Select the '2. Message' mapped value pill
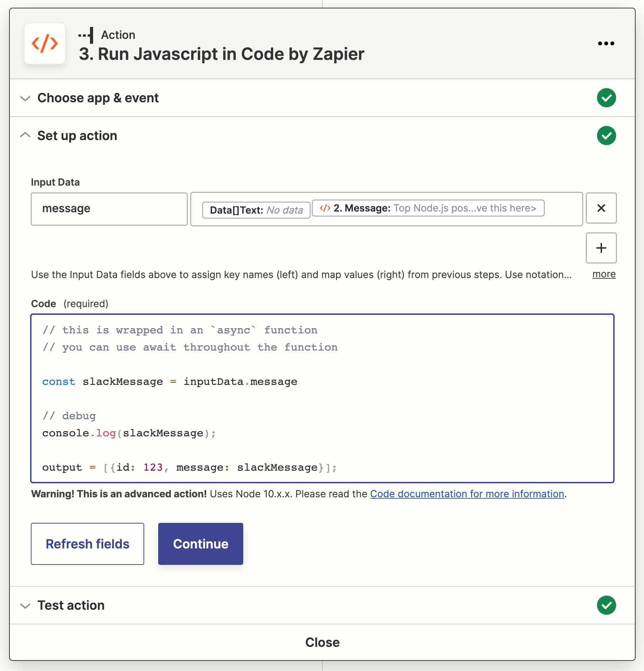644x671 pixels. tap(428, 208)
